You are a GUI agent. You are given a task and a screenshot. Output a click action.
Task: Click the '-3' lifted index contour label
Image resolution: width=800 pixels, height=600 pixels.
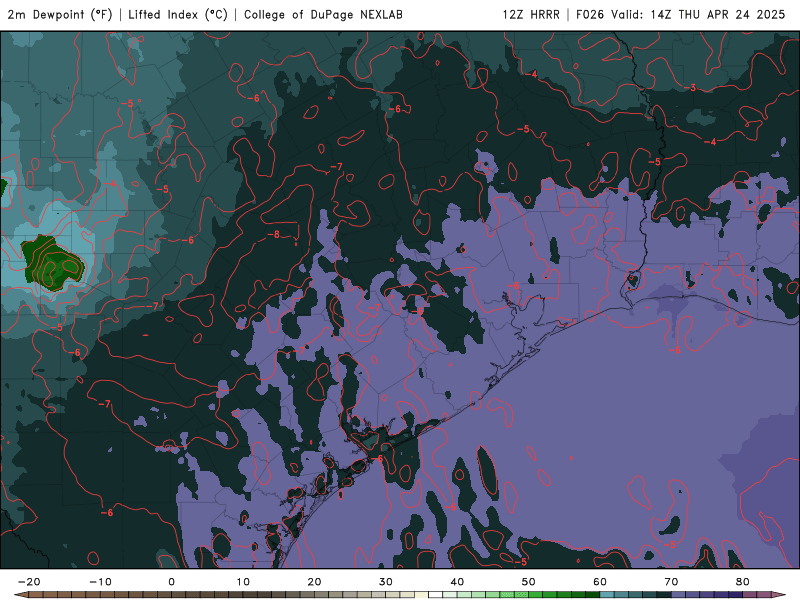pyautogui.click(x=690, y=88)
